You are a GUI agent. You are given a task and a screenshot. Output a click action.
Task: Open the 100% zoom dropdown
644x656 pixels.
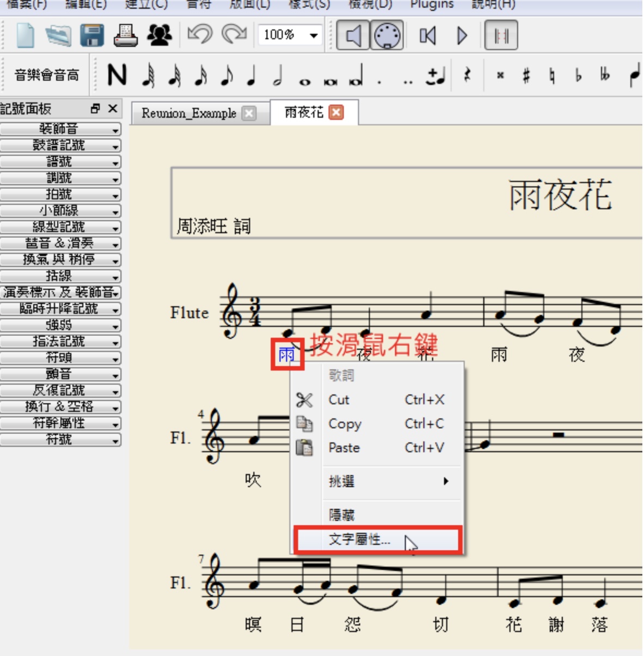314,36
